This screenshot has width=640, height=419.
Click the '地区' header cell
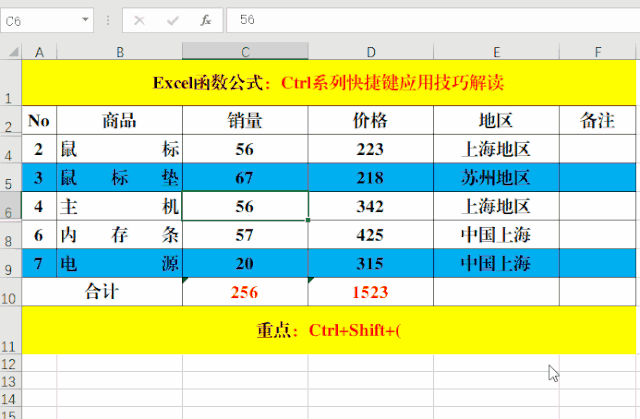496,120
